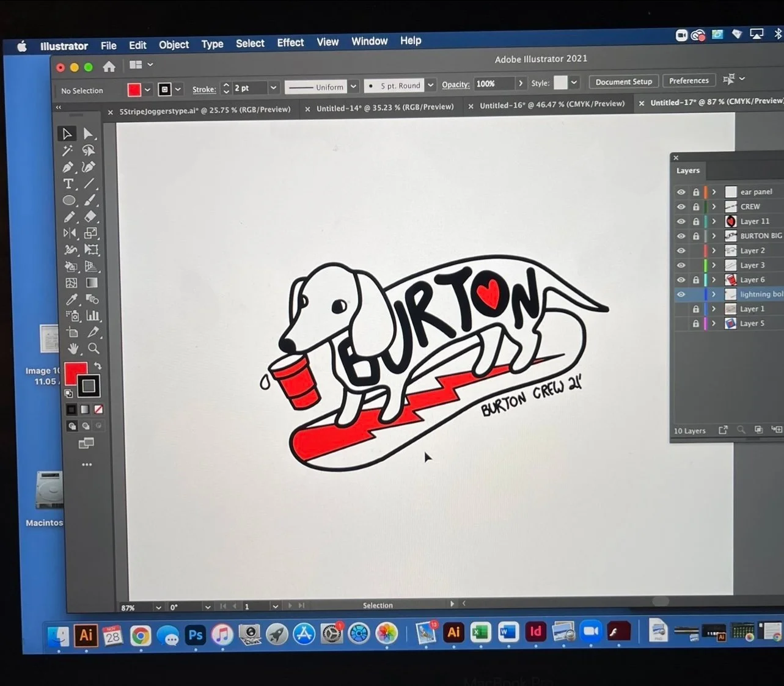This screenshot has height=686, width=784.
Task: Hide the ear panel layer
Action: [x=681, y=192]
